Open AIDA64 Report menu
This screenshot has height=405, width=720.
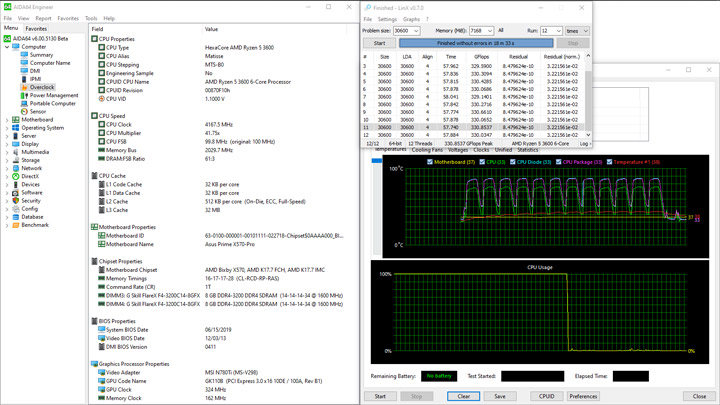coord(43,18)
